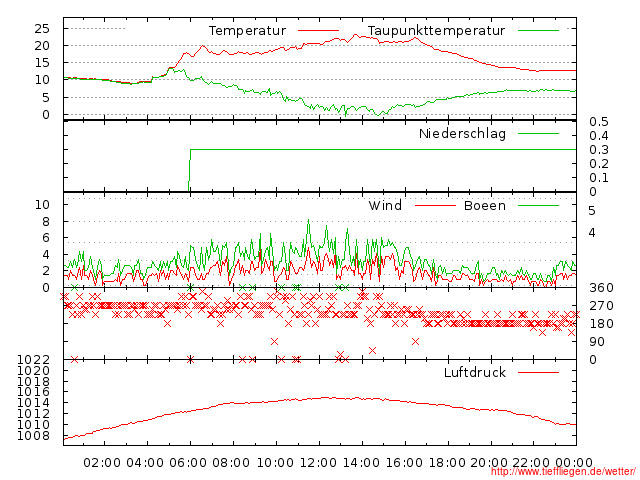640x480 pixels.
Task: Click the 12:00 time axis label
Action: tap(318, 462)
